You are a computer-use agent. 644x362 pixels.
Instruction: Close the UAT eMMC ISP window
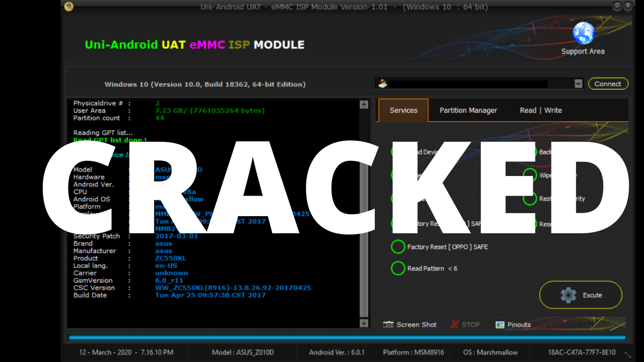(628, 7)
